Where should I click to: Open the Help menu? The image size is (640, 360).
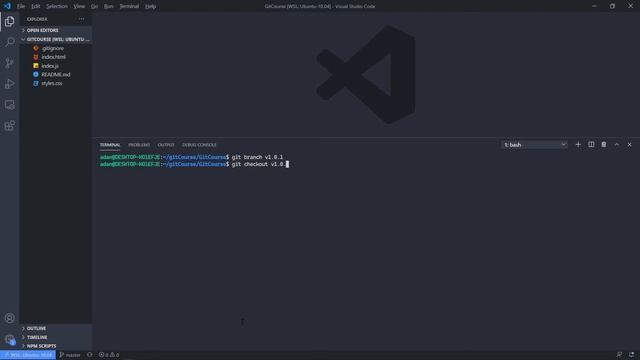[x=151, y=6]
